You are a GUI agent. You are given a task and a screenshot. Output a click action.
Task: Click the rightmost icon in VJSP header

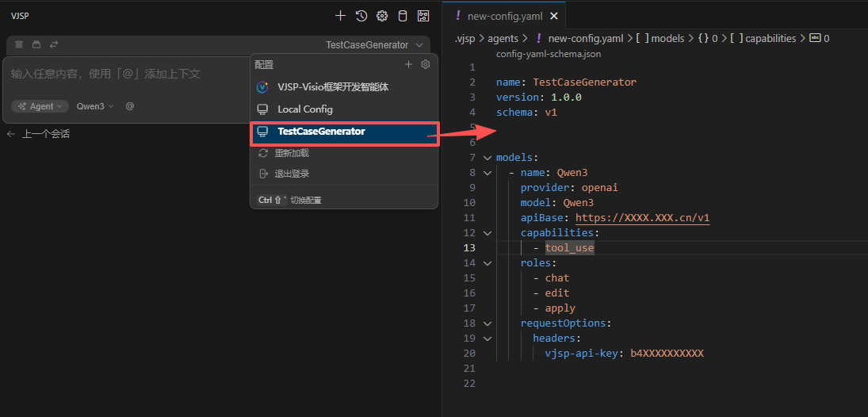pos(423,16)
